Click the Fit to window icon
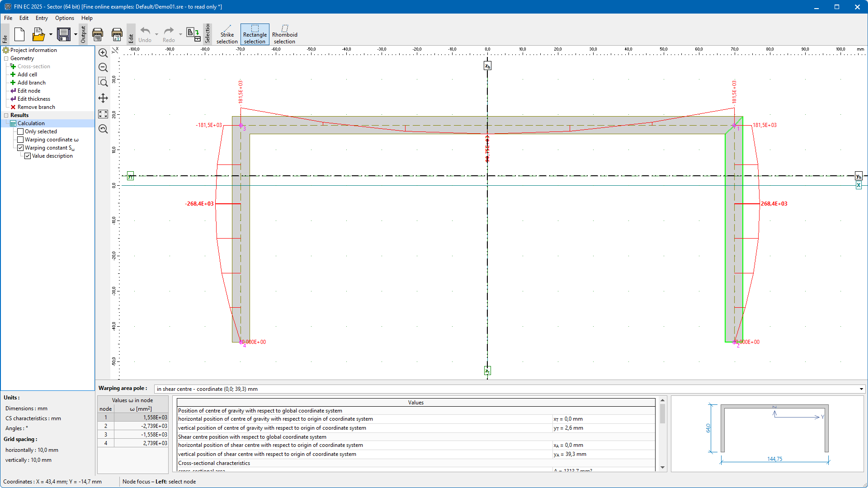 tap(103, 114)
